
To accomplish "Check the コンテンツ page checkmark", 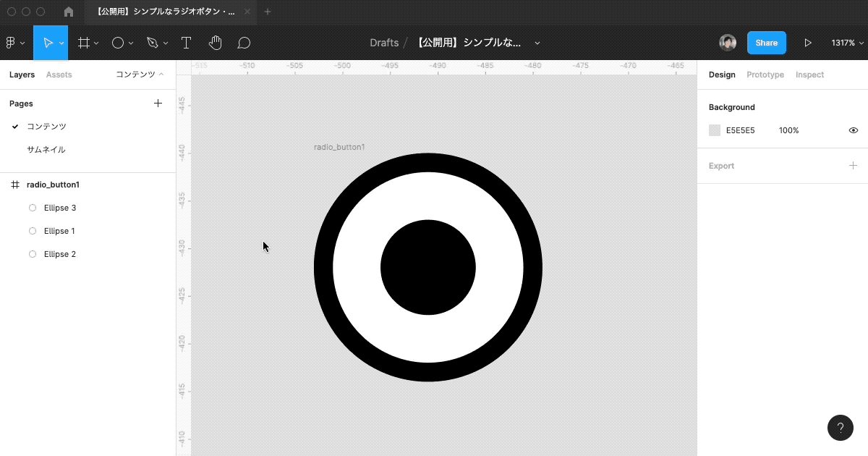I will pyautogui.click(x=15, y=125).
